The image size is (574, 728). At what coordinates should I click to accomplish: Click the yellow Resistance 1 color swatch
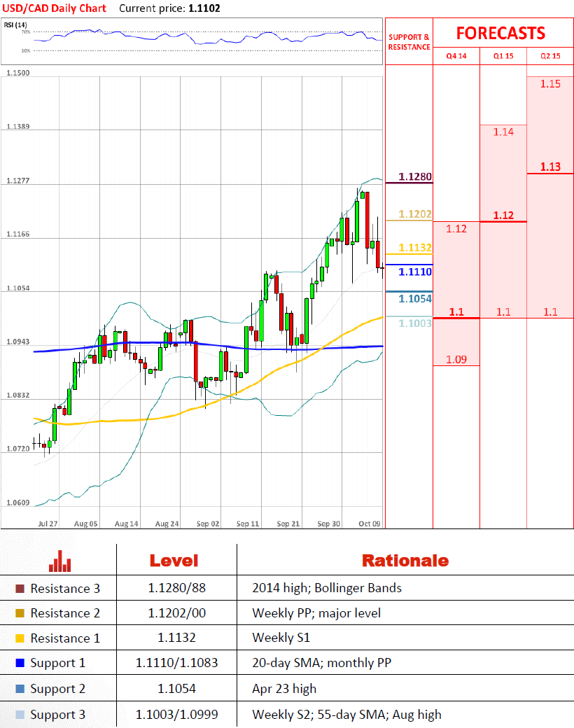20,638
